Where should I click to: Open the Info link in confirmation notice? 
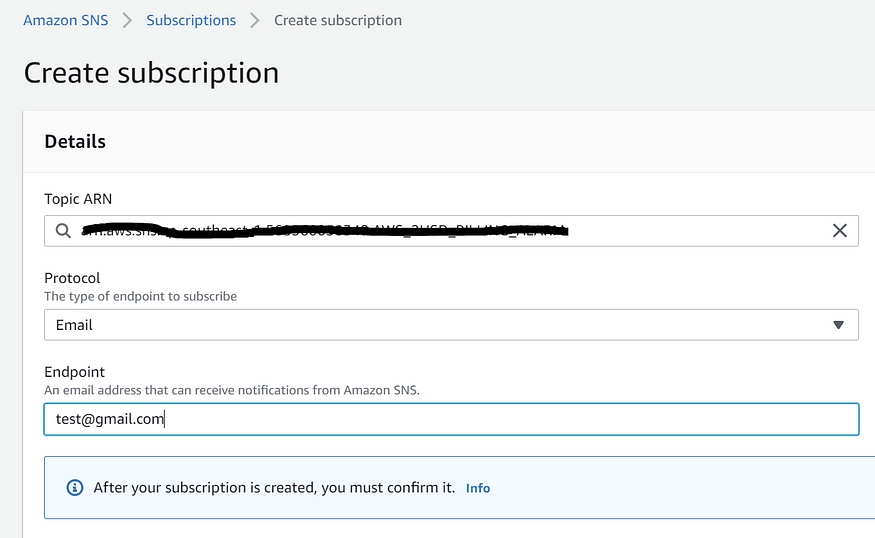click(x=478, y=488)
